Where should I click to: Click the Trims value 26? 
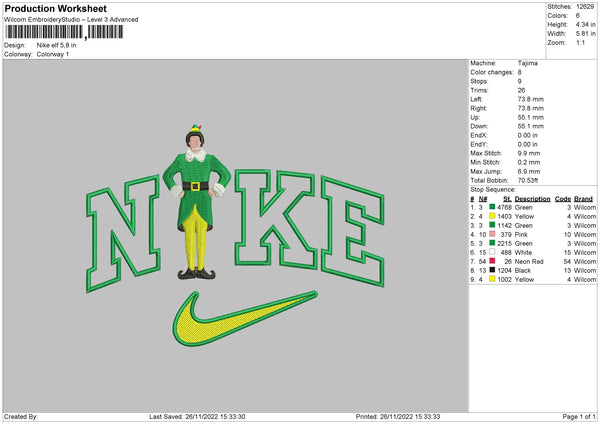(x=521, y=90)
